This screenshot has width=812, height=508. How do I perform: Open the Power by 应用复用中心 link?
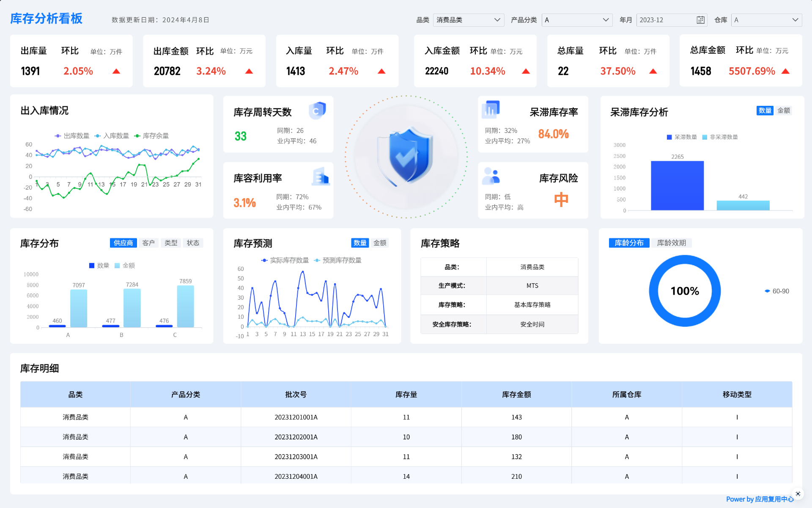click(x=759, y=499)
